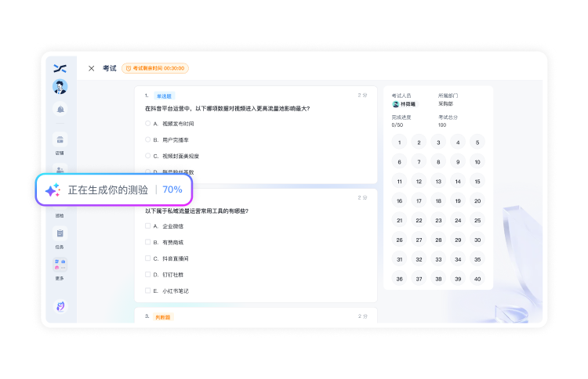
Task: Check option A 企业微信
Action: coord(147,226)
